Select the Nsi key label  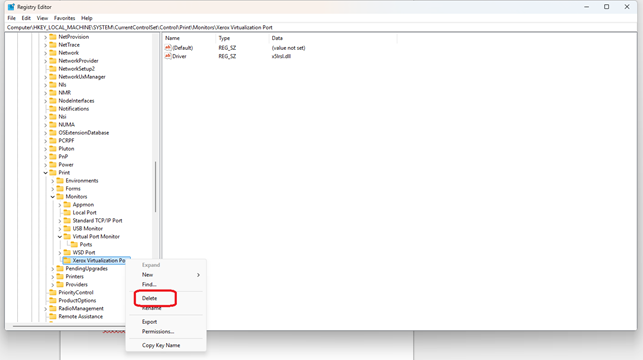(x=62, y=117)
